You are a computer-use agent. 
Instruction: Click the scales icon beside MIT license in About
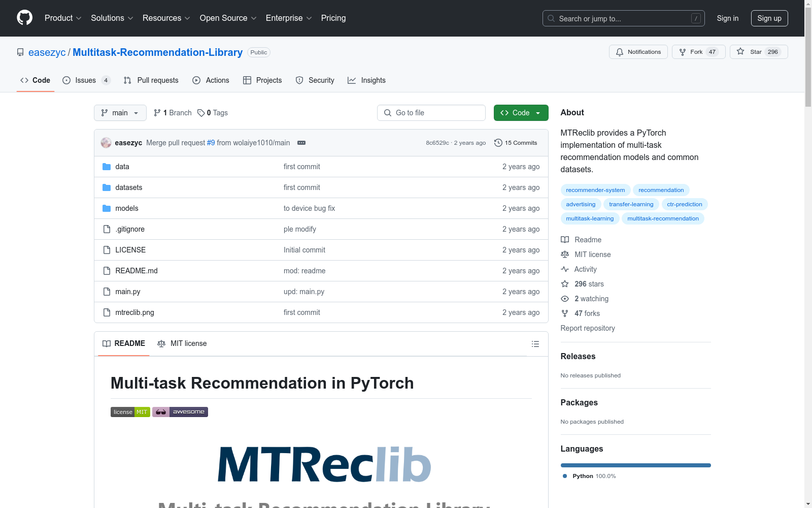pos(565,255)
